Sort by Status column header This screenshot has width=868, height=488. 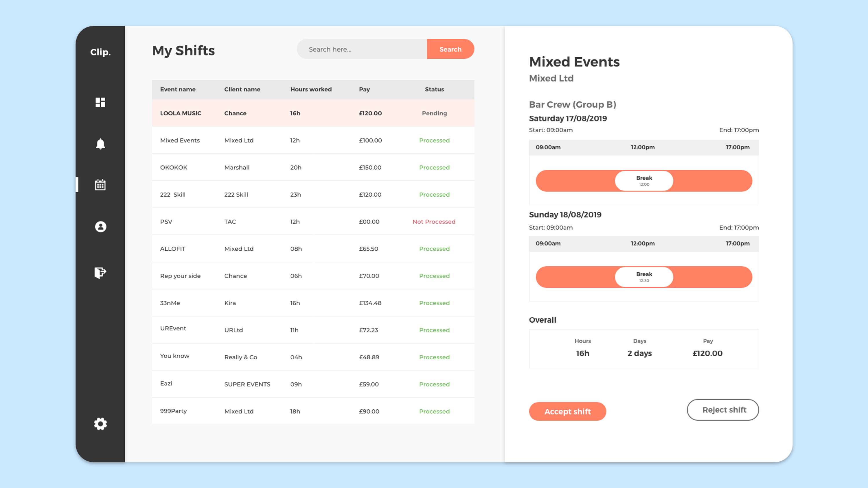coord(434,89)
